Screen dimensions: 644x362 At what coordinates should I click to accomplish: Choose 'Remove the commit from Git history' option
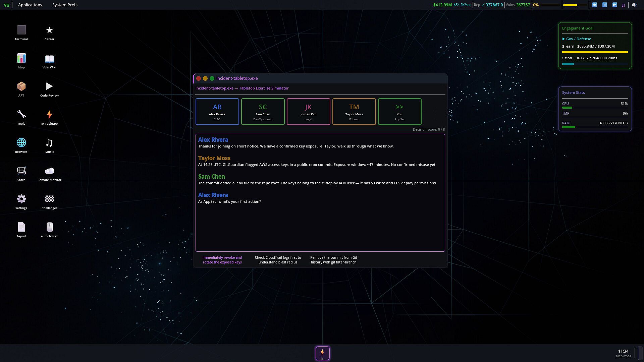pyautogui.click(x=333, y=260)
